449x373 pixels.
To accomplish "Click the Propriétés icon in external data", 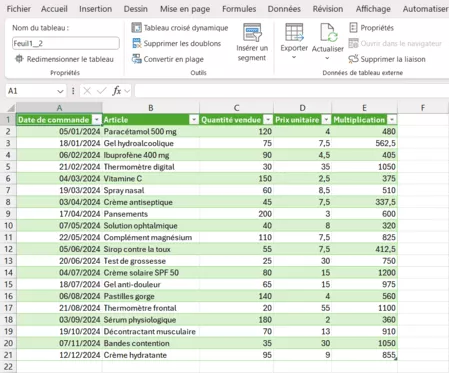I will click(x=353, y=28).
